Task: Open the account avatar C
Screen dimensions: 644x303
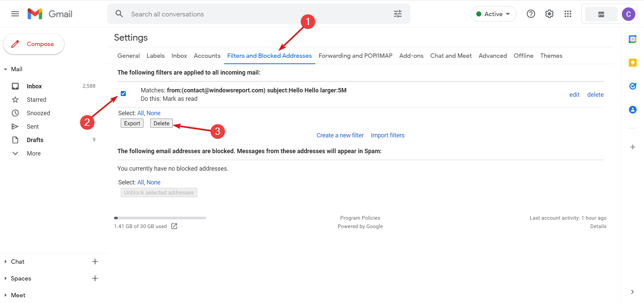Action: [x=629, y=14]
